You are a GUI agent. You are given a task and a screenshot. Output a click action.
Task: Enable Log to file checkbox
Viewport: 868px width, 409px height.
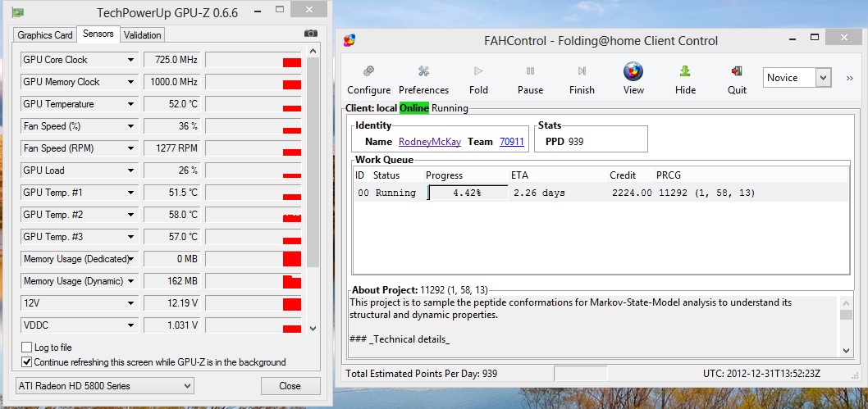26,348
